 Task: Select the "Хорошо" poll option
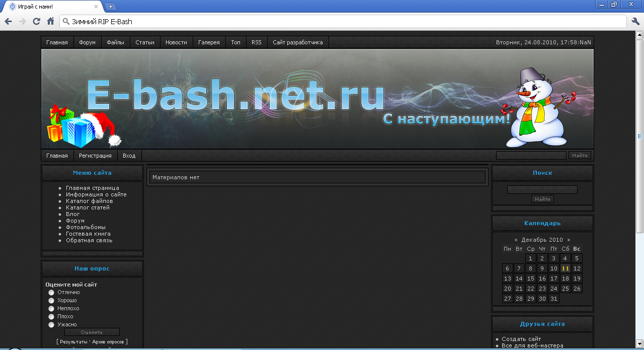point(51,301)
